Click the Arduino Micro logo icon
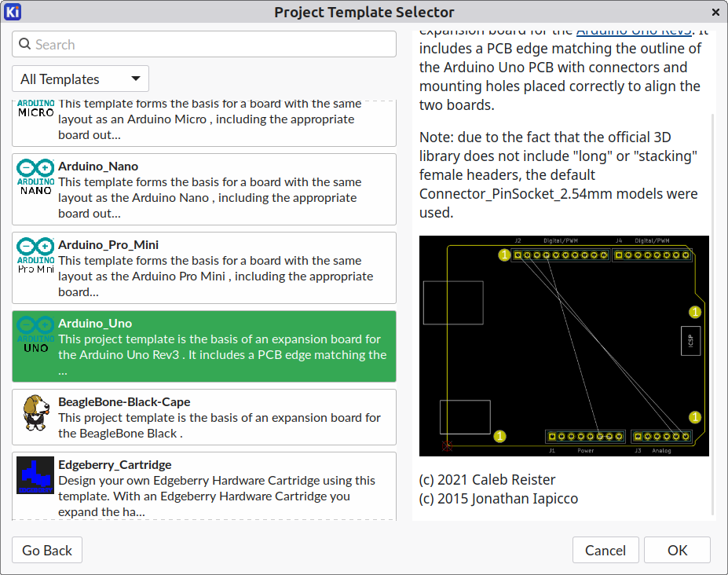The width and height of the screenshot is (728, 575). (36, 108)
